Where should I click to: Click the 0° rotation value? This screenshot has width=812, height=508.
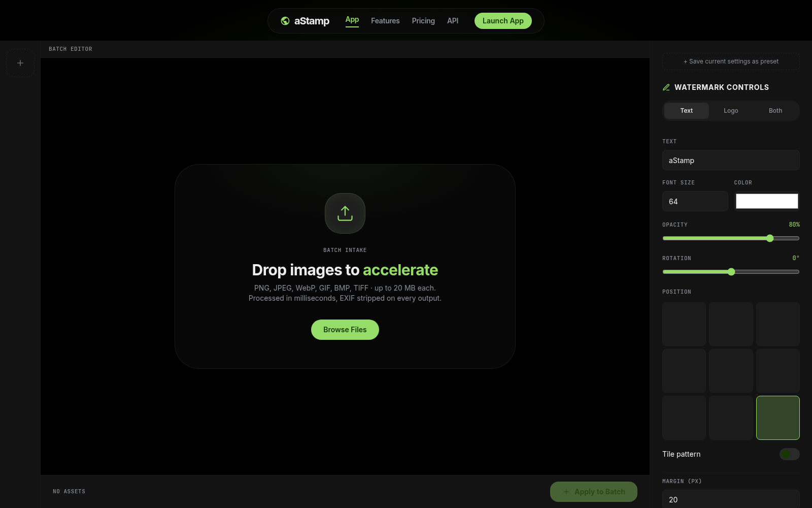(x=796, y=258)
